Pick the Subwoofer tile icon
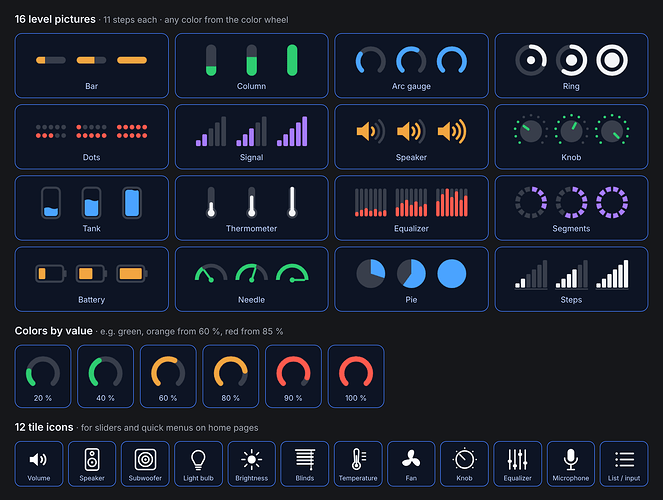The height and width of the screenshot is (500, 663). (x=145, y=464)
